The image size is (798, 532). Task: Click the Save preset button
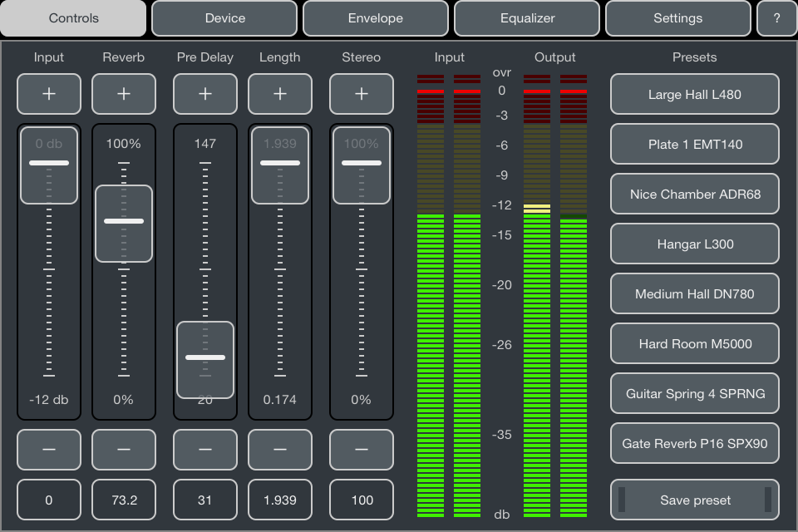click(x=695, y=500)
